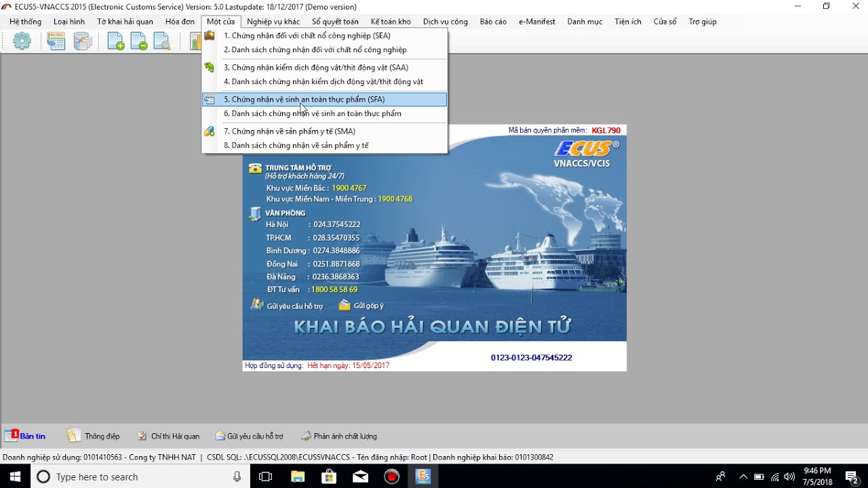Open the Báo cáo menu
The height and width of the screenshot is (488, 868).
click(493, 22)
